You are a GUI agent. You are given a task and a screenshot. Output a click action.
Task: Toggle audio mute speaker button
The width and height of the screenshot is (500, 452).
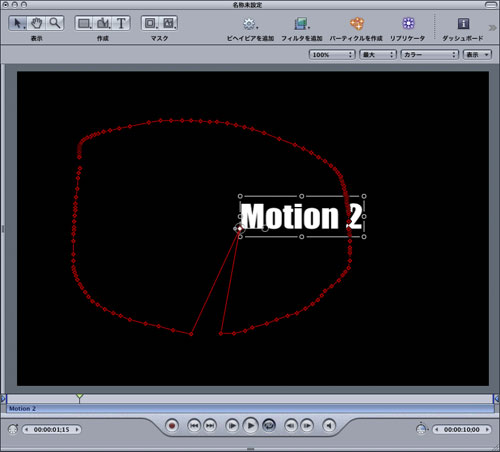point(329,426)
